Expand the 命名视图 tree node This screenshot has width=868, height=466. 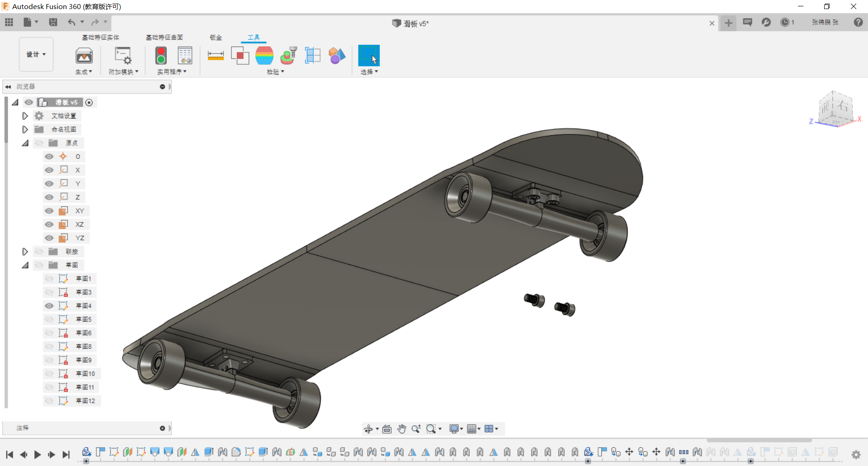[25, 129]
